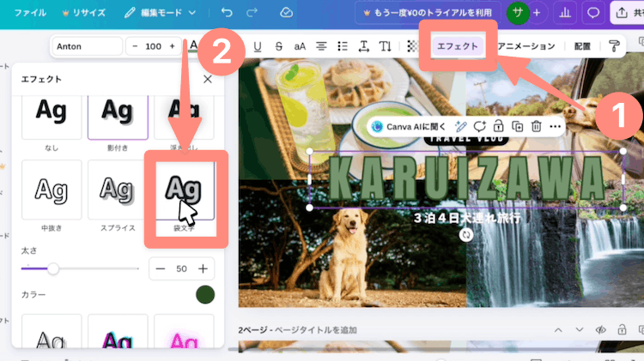Screen dimensions: 644x361
Task: Select the 袋文字 effect style
Action: [x=184, y=190]
